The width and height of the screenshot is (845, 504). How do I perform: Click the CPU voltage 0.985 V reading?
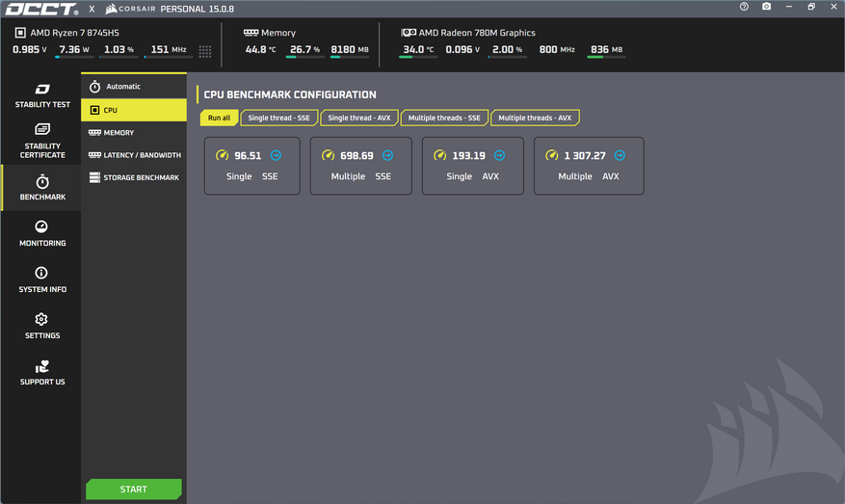point(30,49)
